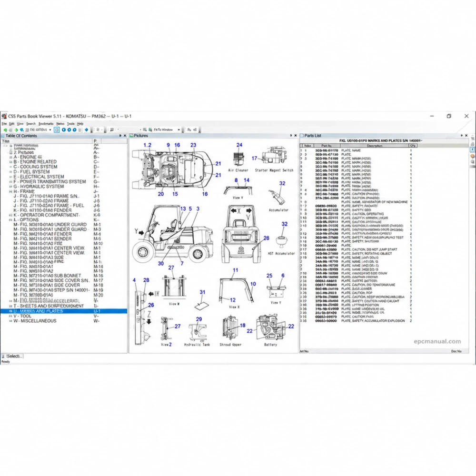The width and height of the screenshot is (476, 476).
Task: Click the magnifier search icon in toolbar
Action: click(22, 130)
